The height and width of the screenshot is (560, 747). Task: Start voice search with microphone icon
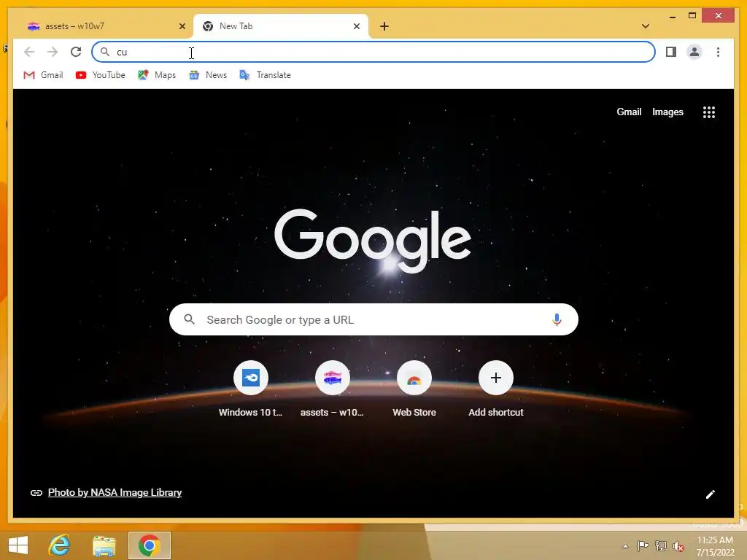click(557, 319)
